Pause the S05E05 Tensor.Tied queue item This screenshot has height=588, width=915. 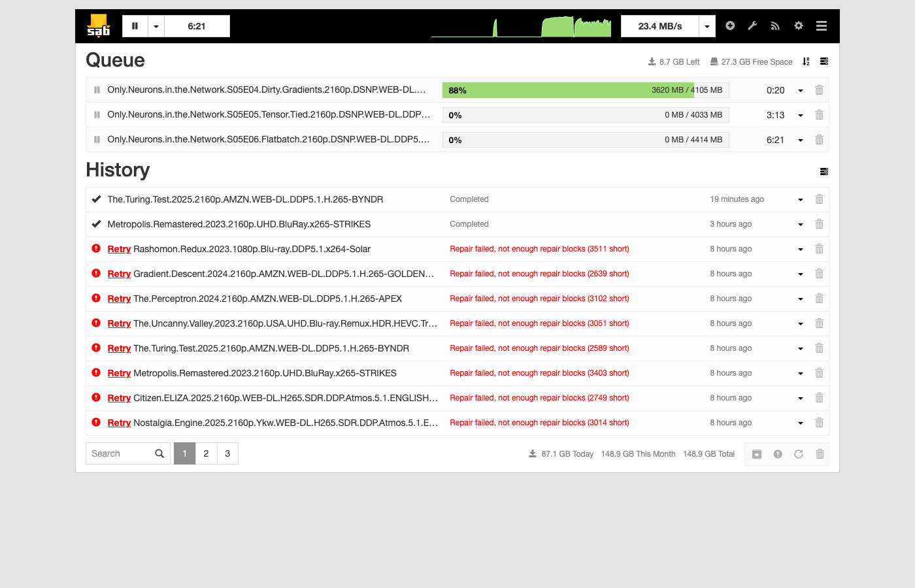[x=96, y=114]
